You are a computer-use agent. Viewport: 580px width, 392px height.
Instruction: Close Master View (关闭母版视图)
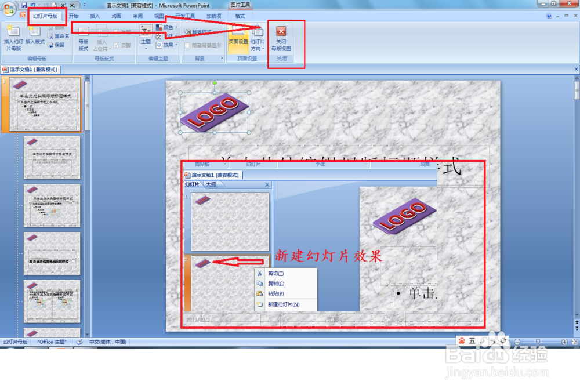click(281, 38)
